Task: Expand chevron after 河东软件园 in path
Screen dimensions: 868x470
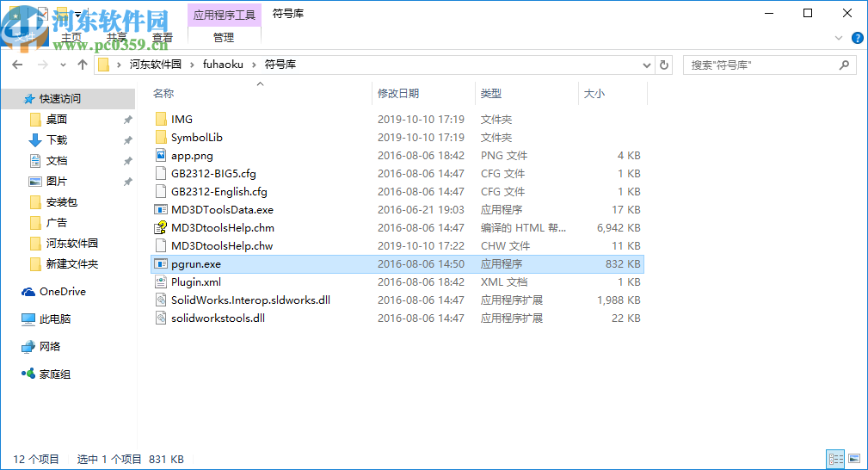Action: pos(192,65)
